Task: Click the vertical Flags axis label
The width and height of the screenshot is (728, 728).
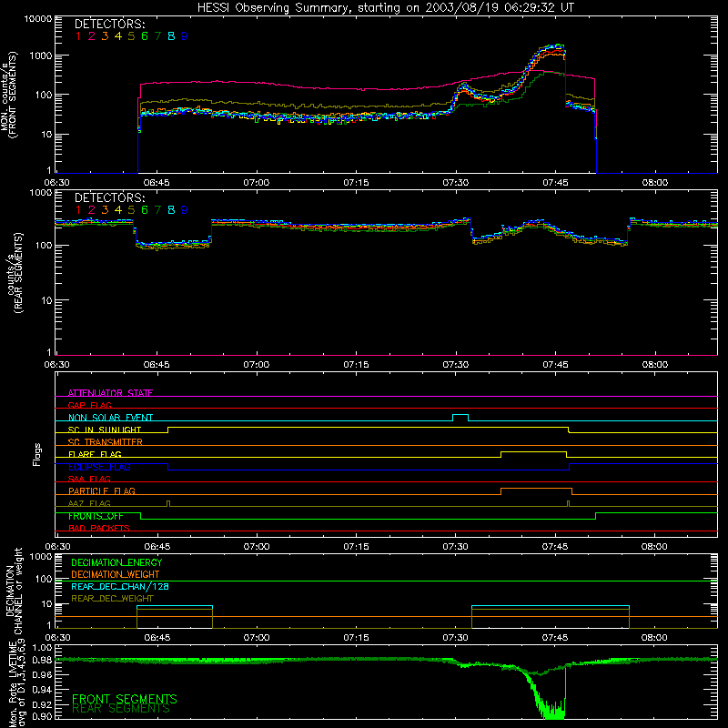Action: [36, 454]
